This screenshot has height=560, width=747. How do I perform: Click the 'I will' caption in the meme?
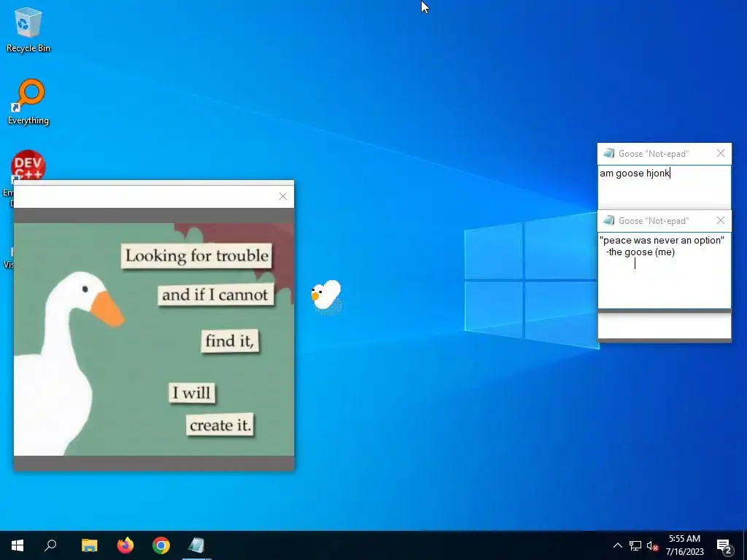(x=192, y=393)
